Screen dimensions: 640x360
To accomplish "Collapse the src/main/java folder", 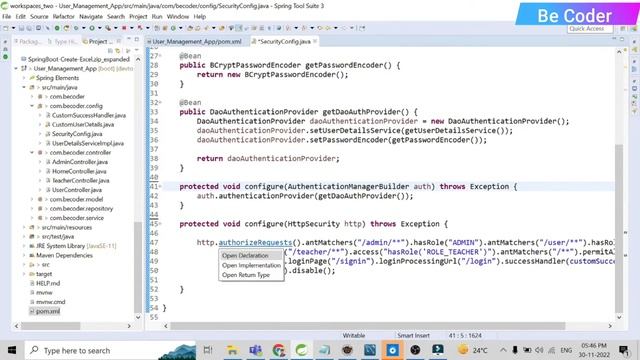I will click(24, 87).
